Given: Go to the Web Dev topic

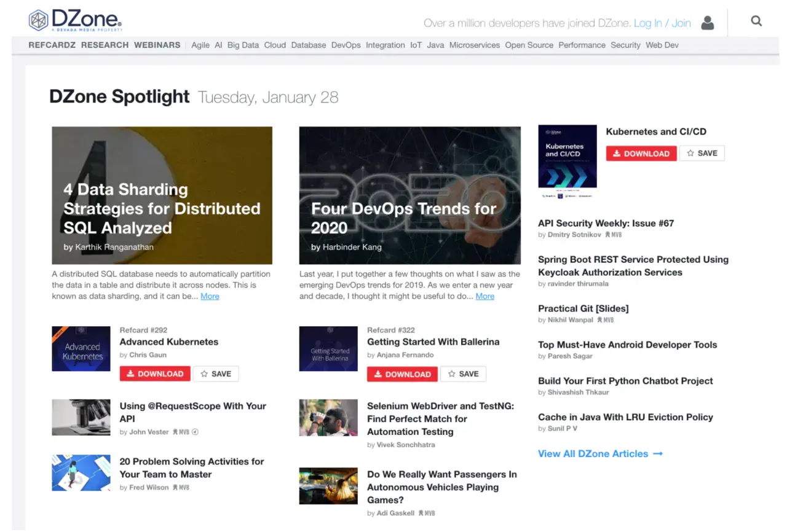Looking at the screenshot, I should [x=662, y=45].
